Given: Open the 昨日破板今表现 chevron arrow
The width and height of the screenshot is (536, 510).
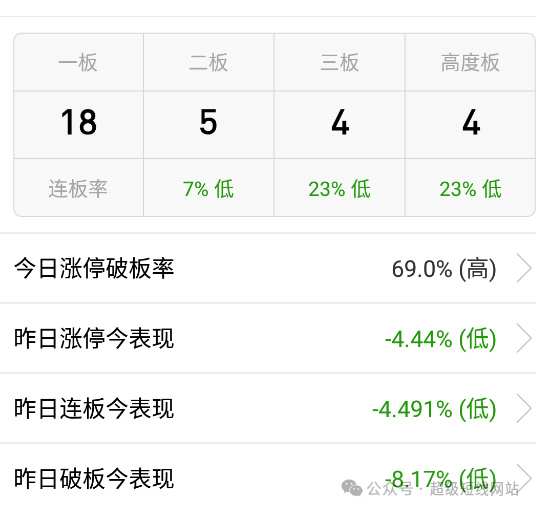Looking at the screenshot, I should (x=524, y=478).
